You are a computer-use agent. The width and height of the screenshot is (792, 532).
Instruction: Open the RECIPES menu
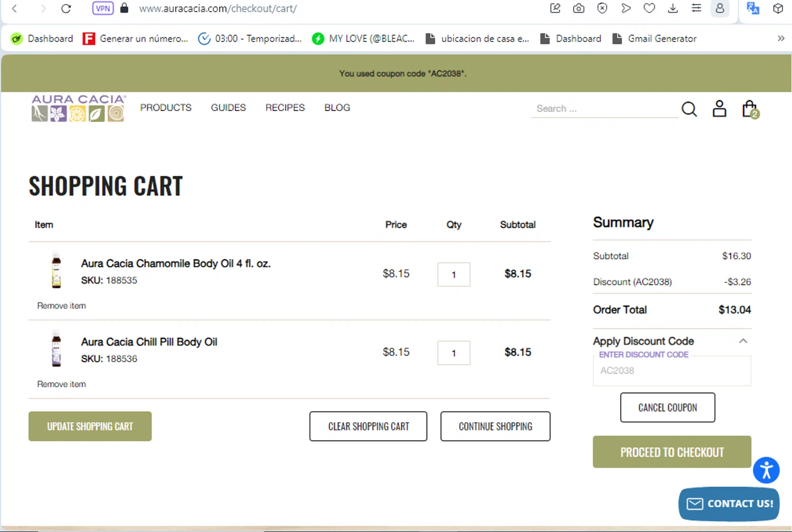(285, 108)
